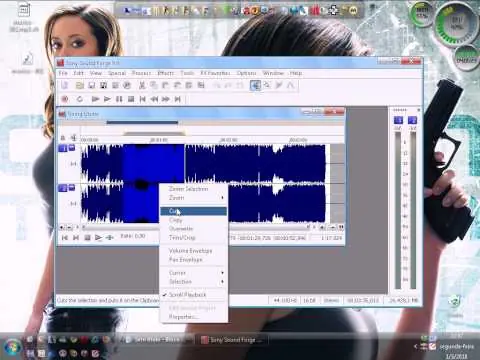Select the highlighted Edit tool icon

click(255, 85)
